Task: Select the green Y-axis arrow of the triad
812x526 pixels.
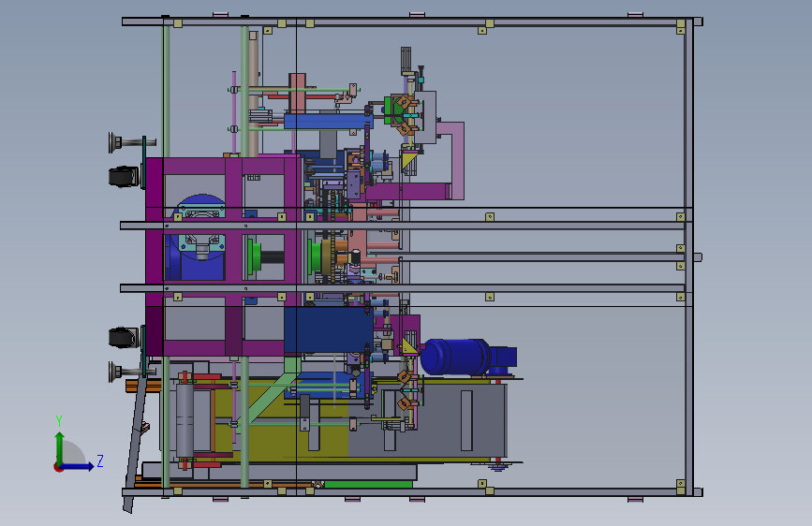Action: (60, 447)
